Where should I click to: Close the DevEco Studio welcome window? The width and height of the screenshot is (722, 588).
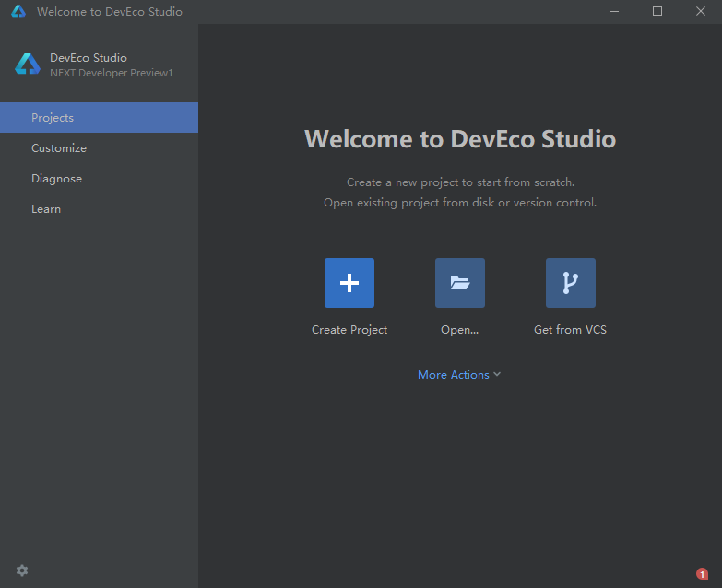(700, 12)
